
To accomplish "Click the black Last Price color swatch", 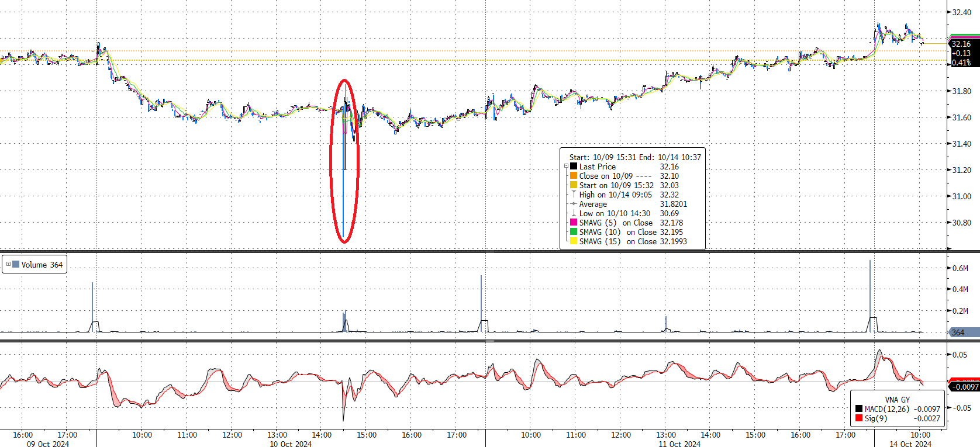I will pyautogui.click(x=574, y=166).
